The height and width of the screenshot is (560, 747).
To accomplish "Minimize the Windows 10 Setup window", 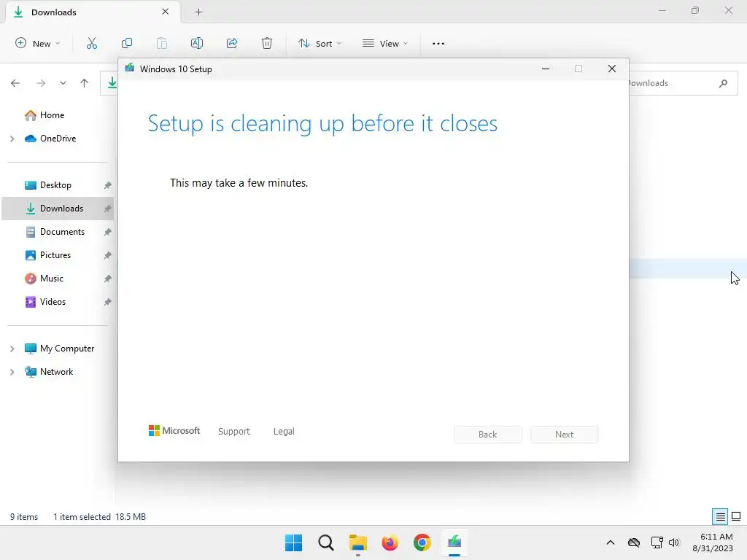I will coord(546,69).
